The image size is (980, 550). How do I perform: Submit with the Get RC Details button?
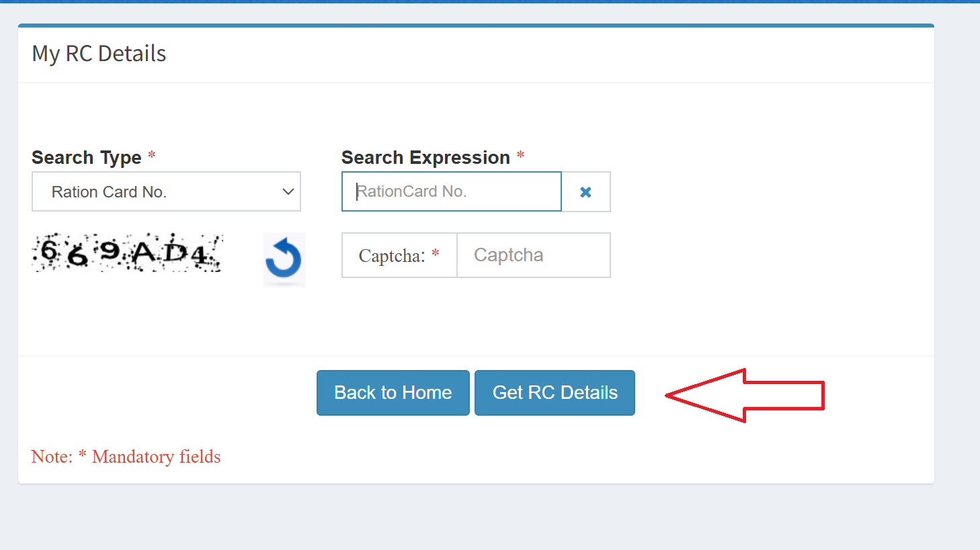click(x=555, y=393)
